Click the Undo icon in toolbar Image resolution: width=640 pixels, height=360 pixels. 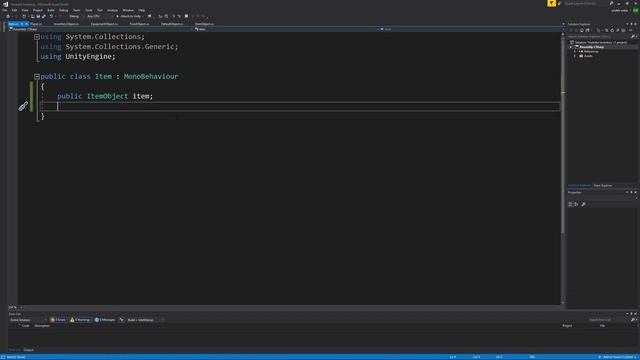[x=51, y=16]
